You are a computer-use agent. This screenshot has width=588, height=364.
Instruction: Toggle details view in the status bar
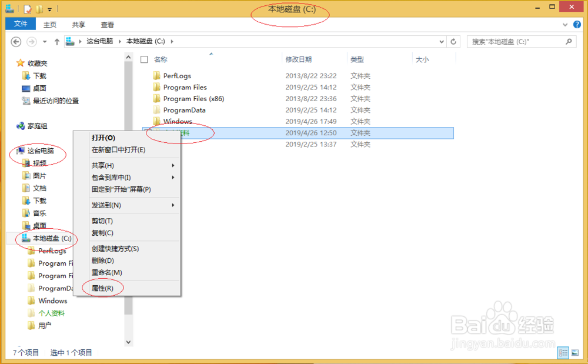coord(563,353)
